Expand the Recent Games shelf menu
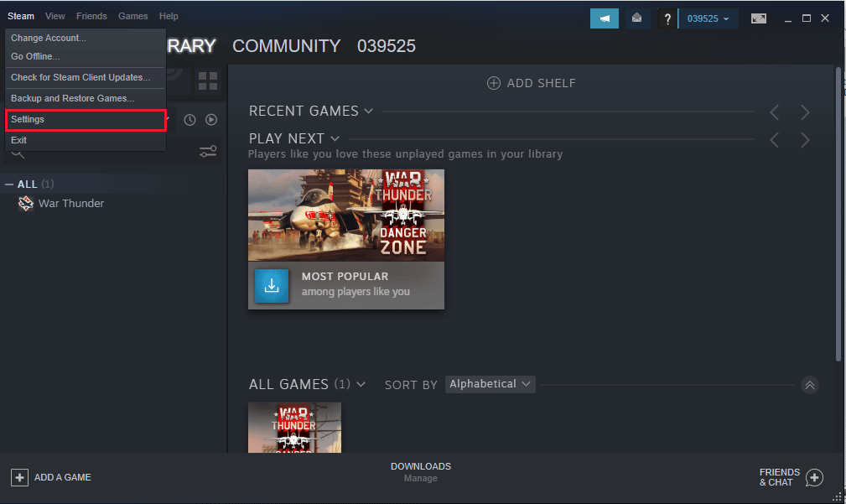This screenshot has width=846, height=504. (x=369, y=112)
